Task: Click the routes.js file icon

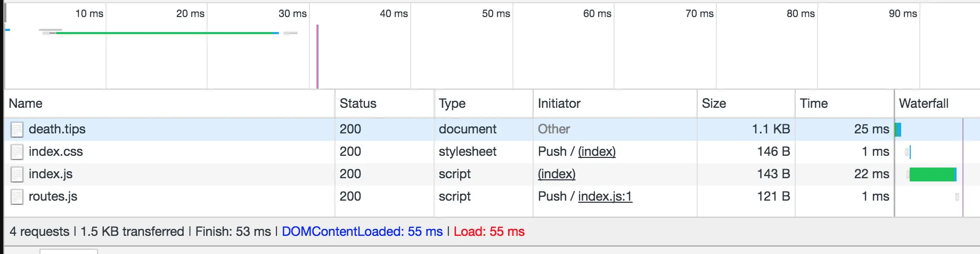Action: (x=17, y=197)
